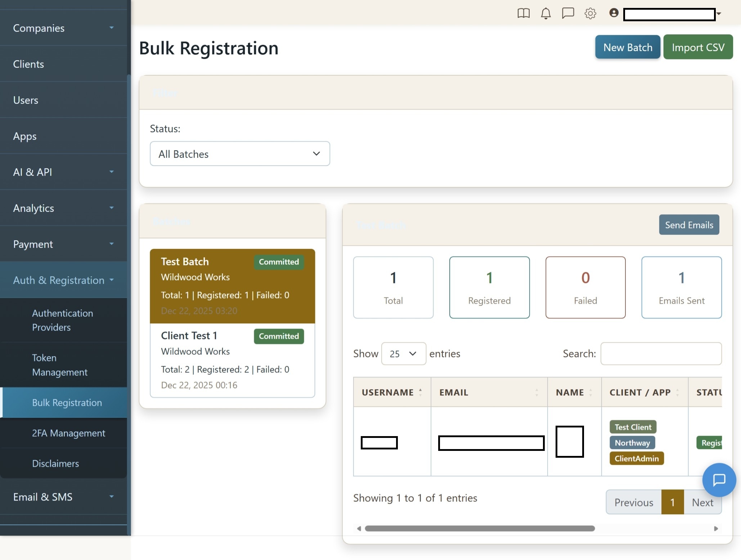
Task: Open the support chat bubble at bottom right
Action: 719,480
